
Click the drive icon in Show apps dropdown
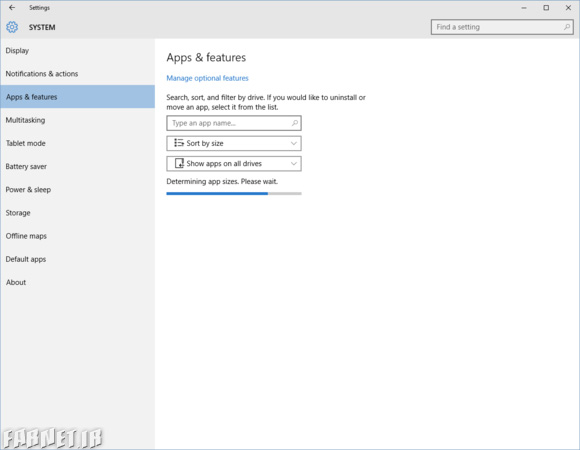click(179, 163)
